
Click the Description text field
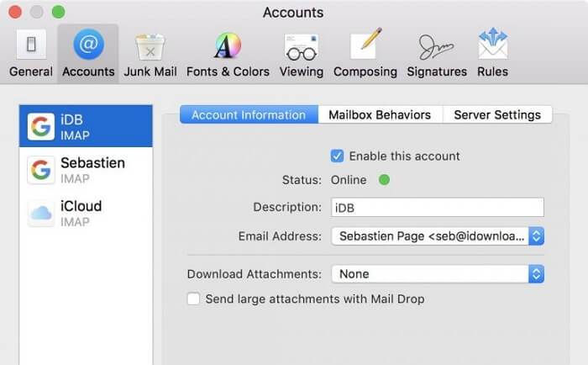(x=438, y=207)
